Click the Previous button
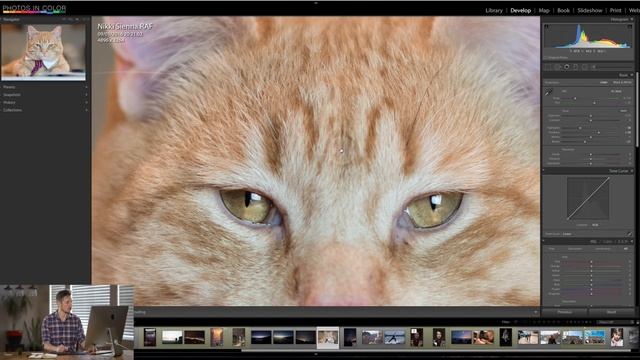This screenshot has height=360, width=640. (564, 312)
